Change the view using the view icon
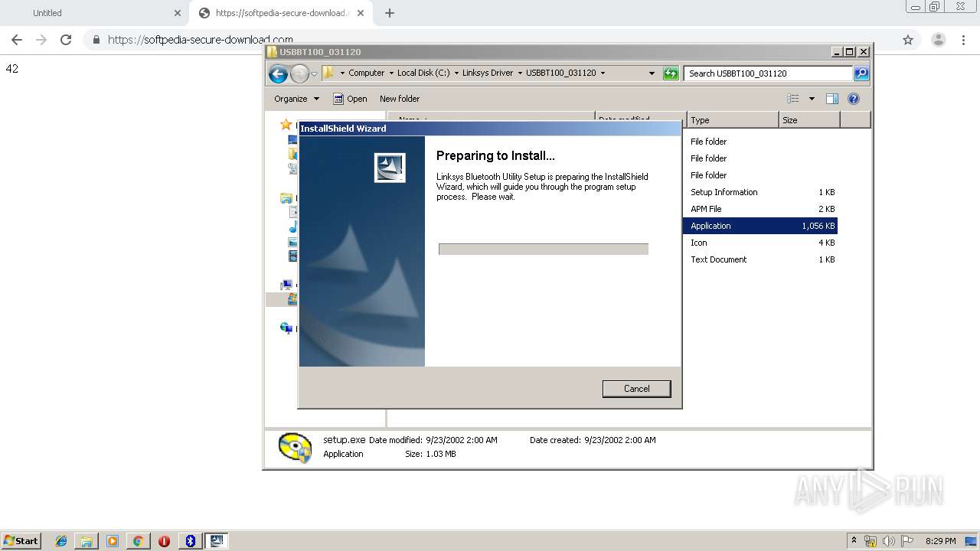980x551 pixels. coord(793,99)
